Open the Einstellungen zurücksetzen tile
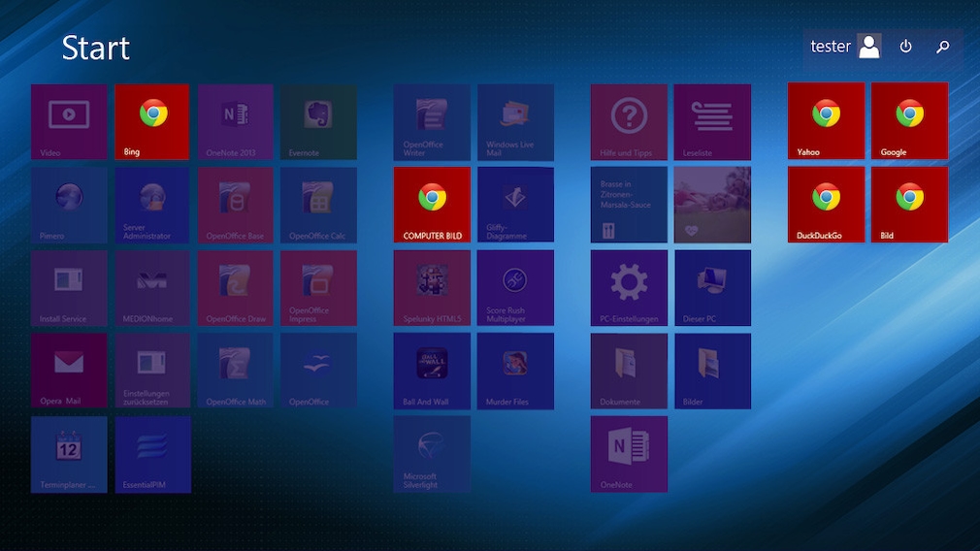The height and width of the screenshot is (551, 980). coord(152,372)
